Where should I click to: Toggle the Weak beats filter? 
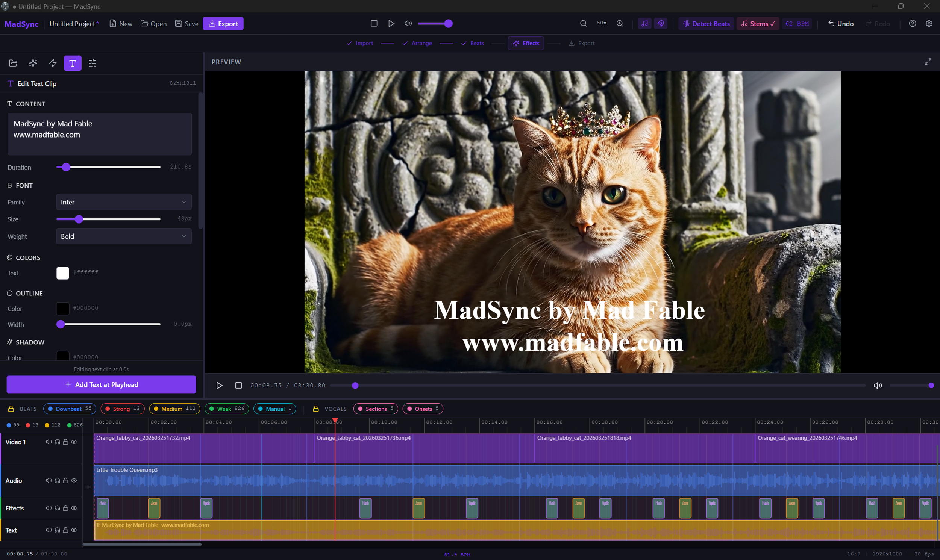click(x=226, y=409)
